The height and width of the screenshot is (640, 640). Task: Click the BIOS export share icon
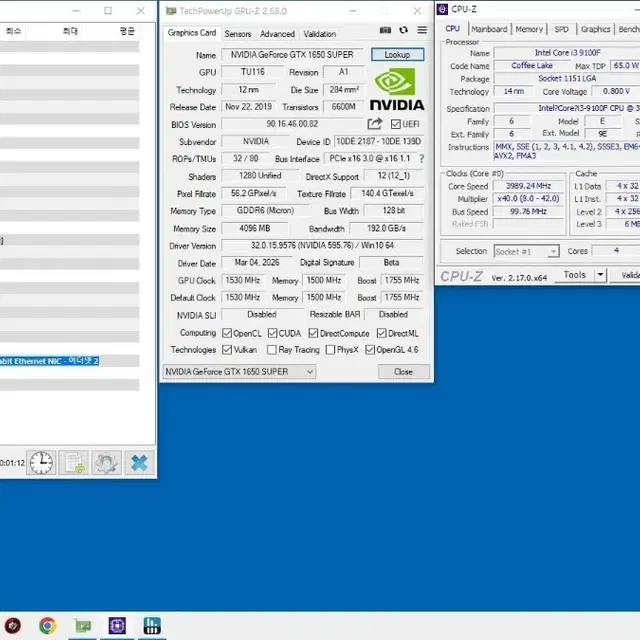tap(375, 124)
